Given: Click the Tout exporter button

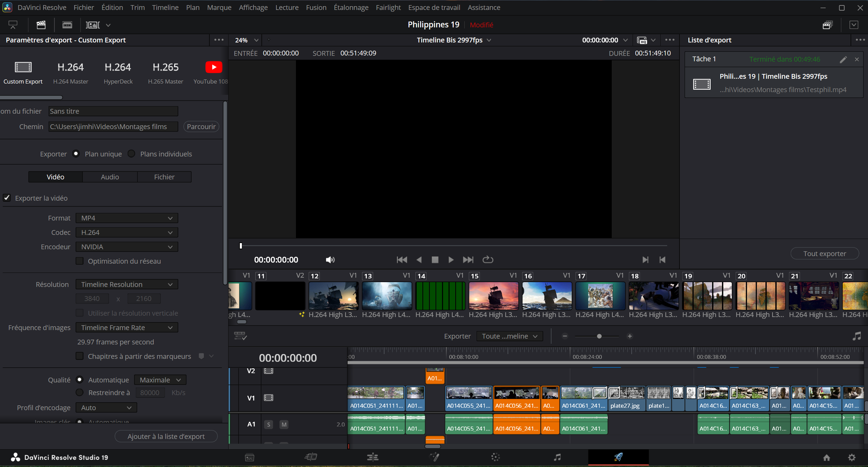Looking at the screenshot, I should tap(825, 253).
